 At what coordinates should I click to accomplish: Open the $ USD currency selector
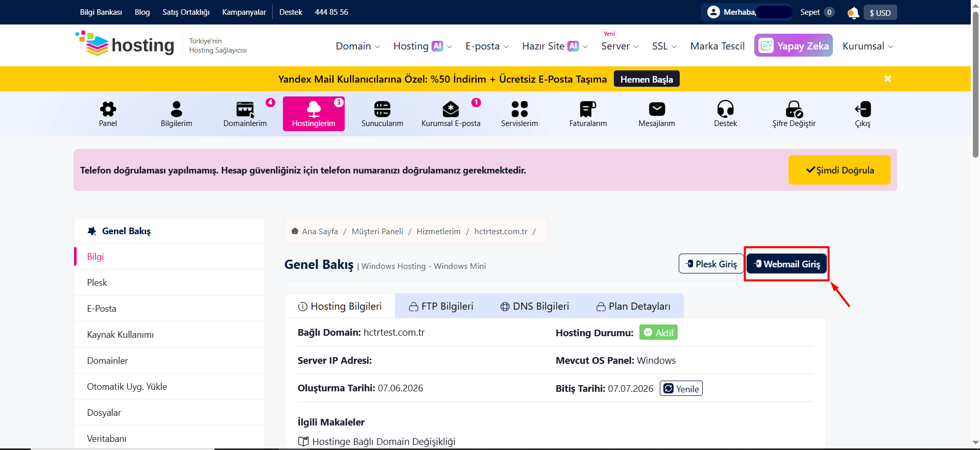click(880, 13)
